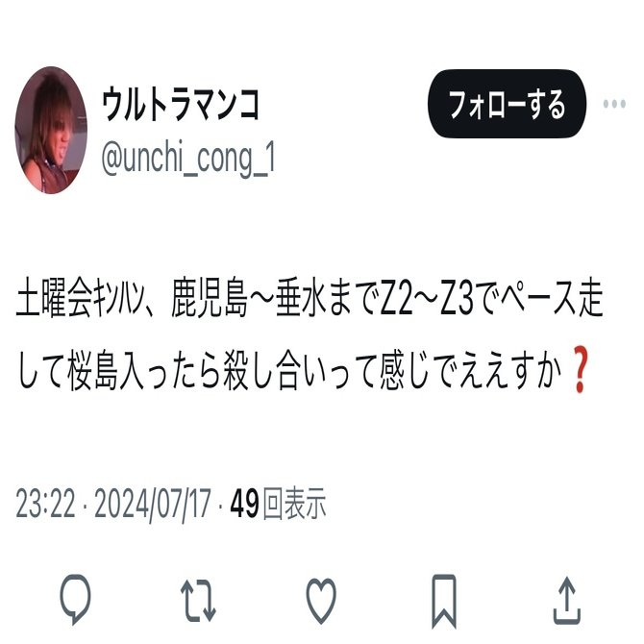Select the bold katakana display name
The width and height of the screenshot is (644, 644).
coord(181,105)
